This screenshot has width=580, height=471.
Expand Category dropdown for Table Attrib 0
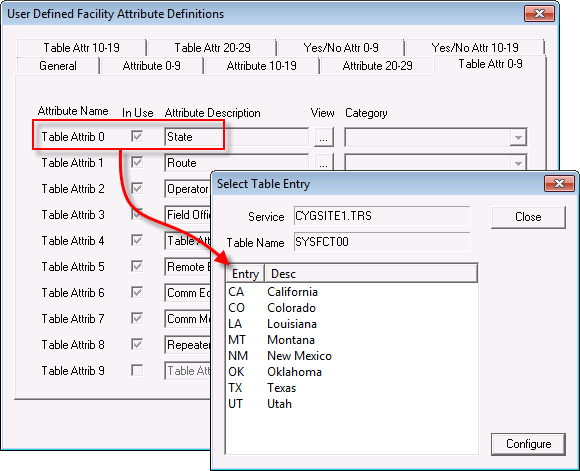point(518,137)
